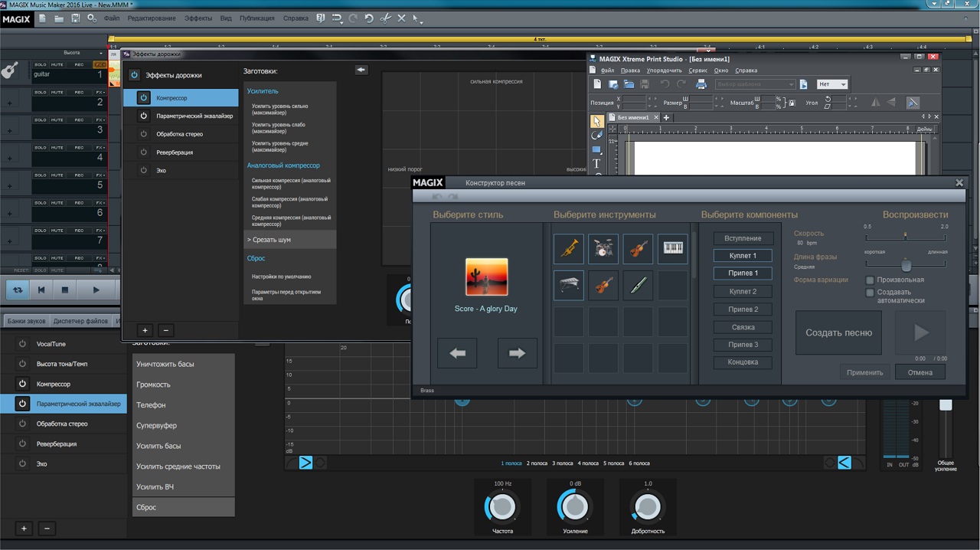The image size is (980, 550).
Task: Select the text tool in Print Studio
Action: point(596,164)
